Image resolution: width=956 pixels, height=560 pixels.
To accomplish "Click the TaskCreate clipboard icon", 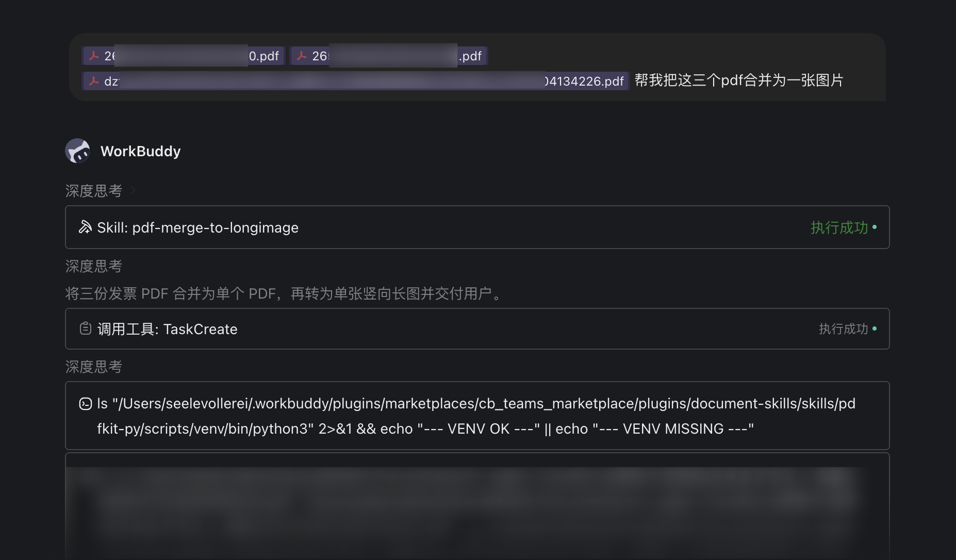I will 86,328.
